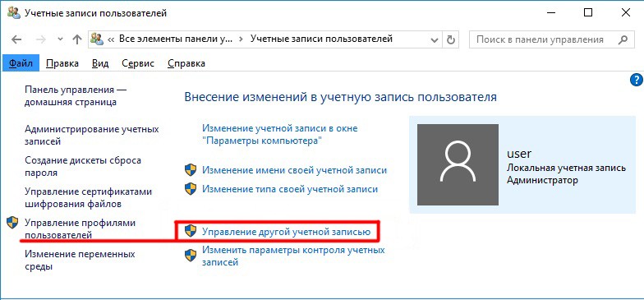Open Управление другой учетной записью
Image resolution: width=644 pixels, height=300 pixels.
point(286,232)
